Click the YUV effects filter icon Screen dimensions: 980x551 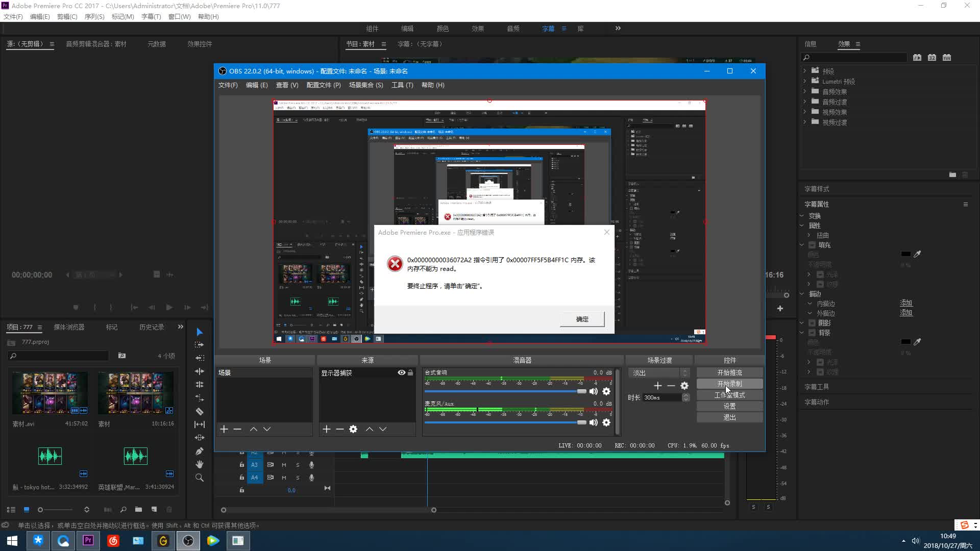[x=947, y=58]
